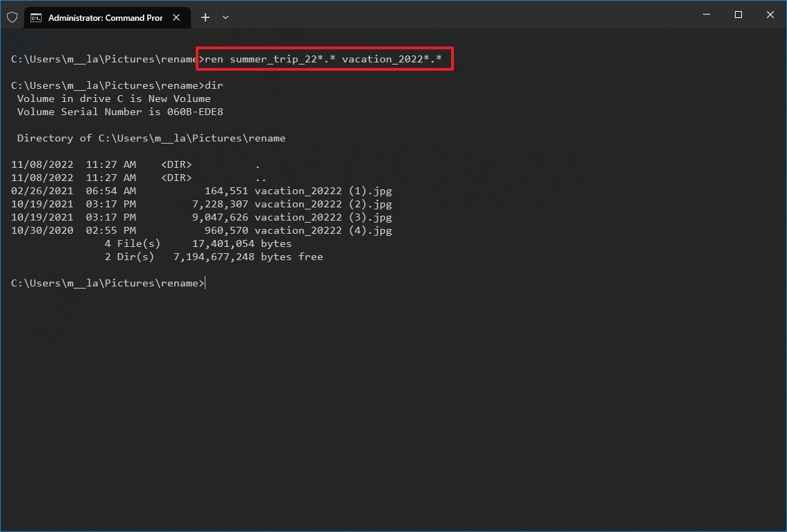The width and height of the screenshot is (787, 532).
Task: Select the Administrator: Command Prompt tab
Action: point(104,17)
